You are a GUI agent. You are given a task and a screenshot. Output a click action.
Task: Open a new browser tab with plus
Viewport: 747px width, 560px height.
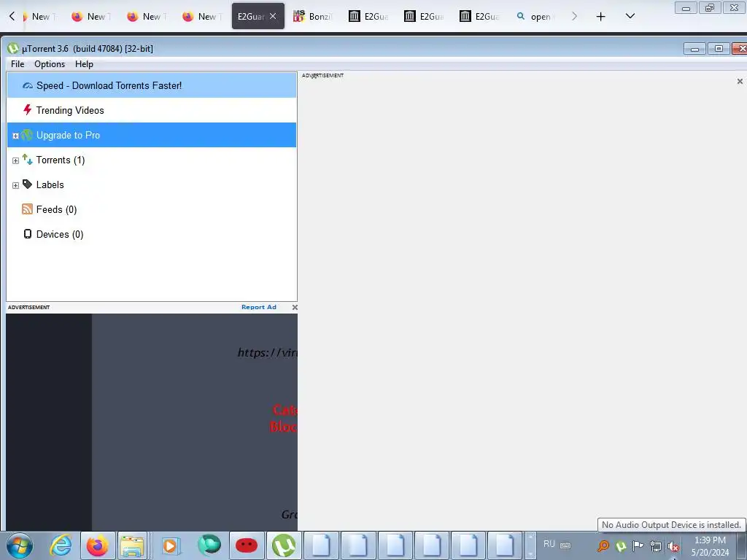point(601,16)
